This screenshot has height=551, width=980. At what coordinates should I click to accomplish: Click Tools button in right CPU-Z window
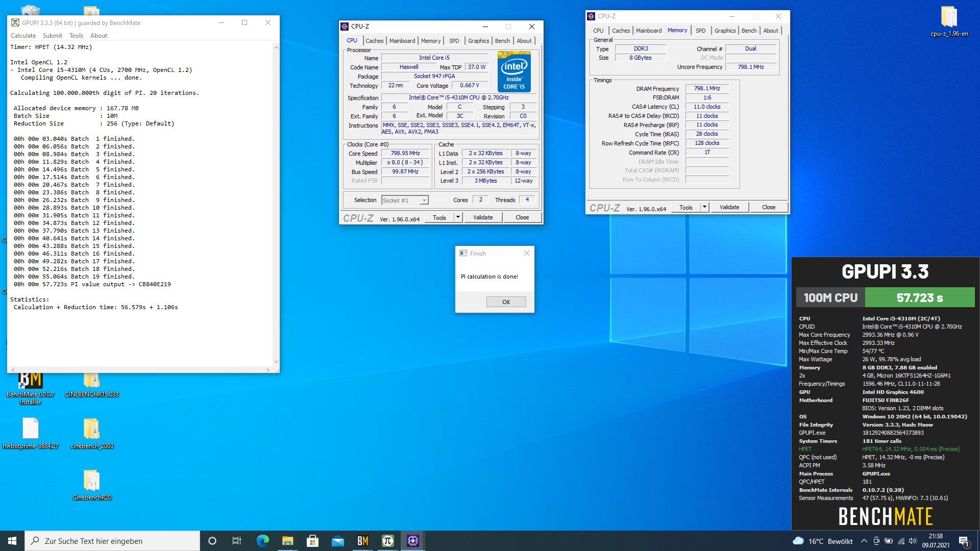click(x=686, y=207)
